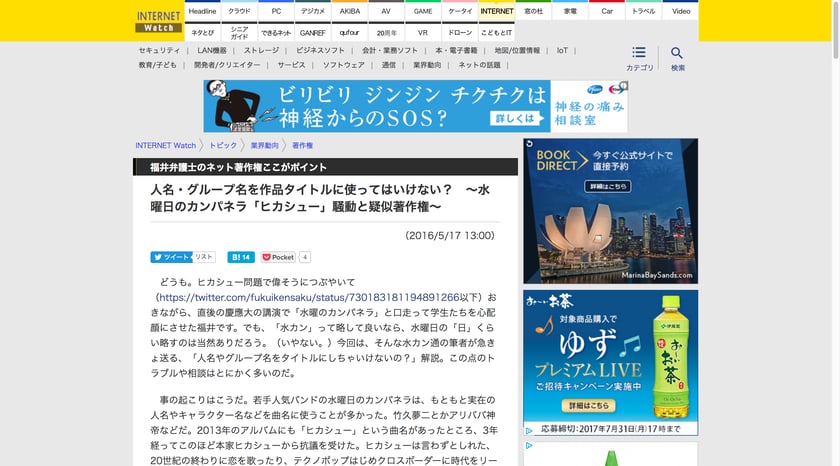Go to 教育/子ども category
The image size is (840, 466).
158,65
